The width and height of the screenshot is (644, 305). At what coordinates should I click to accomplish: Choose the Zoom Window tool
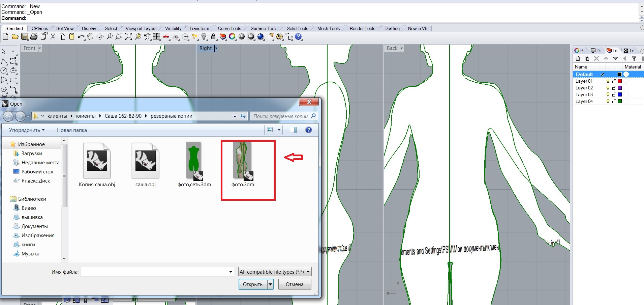(119, 36)
